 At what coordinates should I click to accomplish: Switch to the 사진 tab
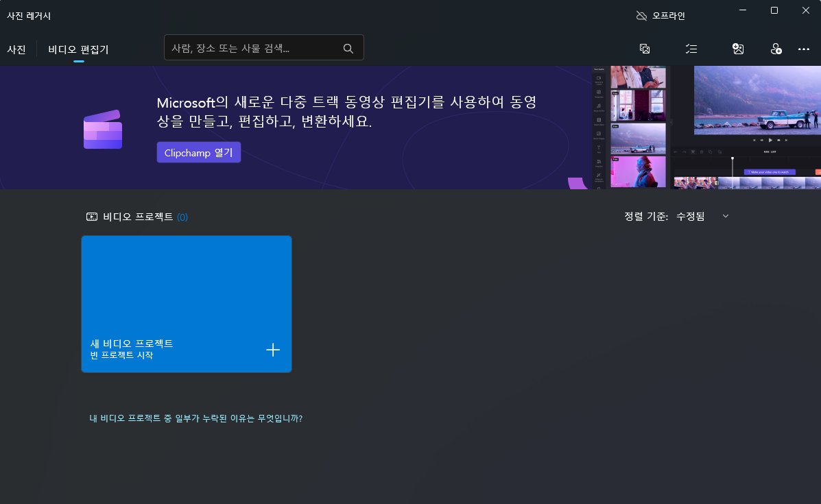16,49
